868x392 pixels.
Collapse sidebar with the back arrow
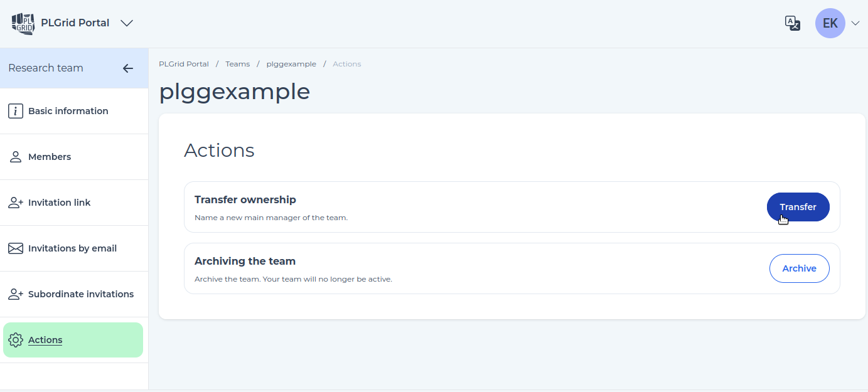pyautogui.click(x=128, y=68)
